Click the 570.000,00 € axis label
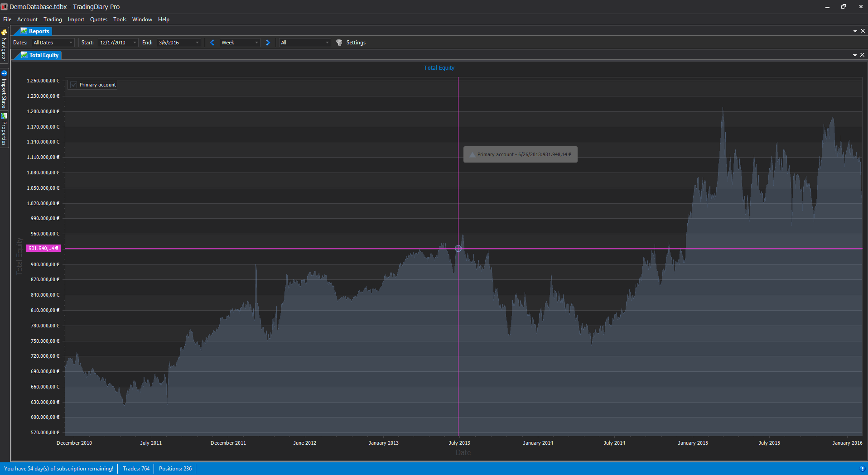868x475 pixels. pyautogui.click(x=45, y=432)
